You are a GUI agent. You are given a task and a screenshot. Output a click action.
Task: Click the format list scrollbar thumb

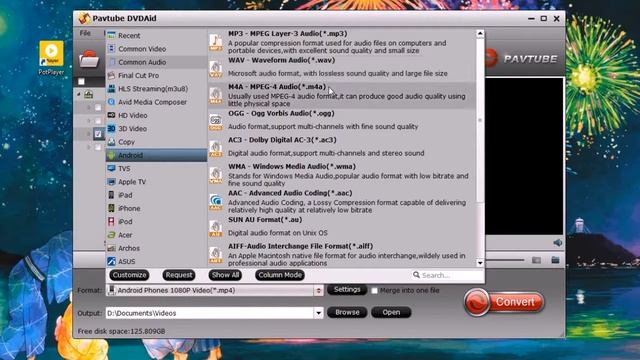pos(480,120)
